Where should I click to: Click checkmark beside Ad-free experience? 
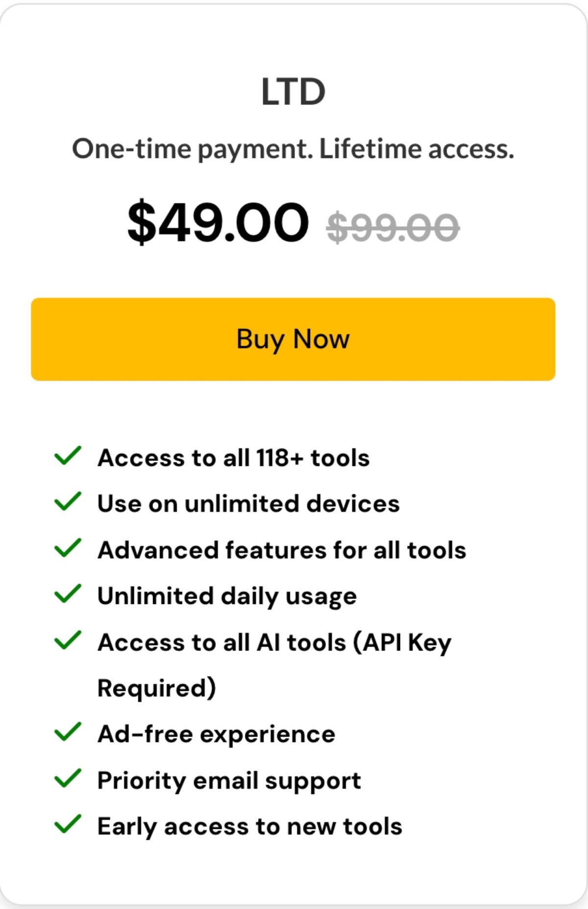click(x=68, y=732)
